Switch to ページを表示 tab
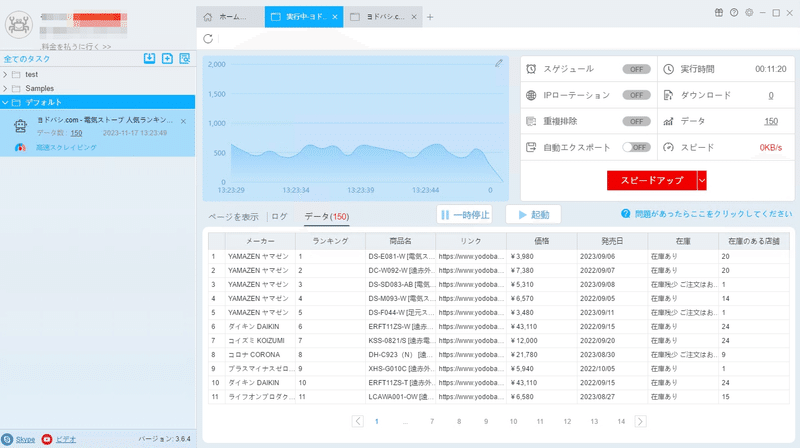Screen dimensions: 800x448 click(233, 217)
